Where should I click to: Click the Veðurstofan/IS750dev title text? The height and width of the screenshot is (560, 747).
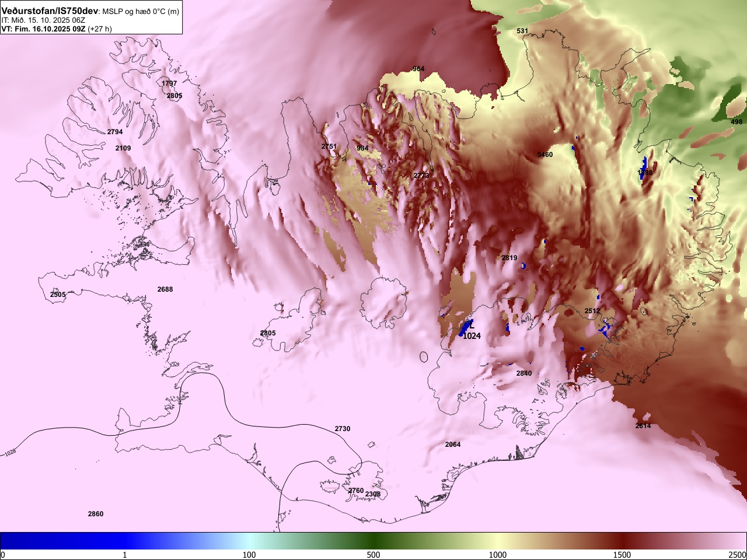click(50, 10)
